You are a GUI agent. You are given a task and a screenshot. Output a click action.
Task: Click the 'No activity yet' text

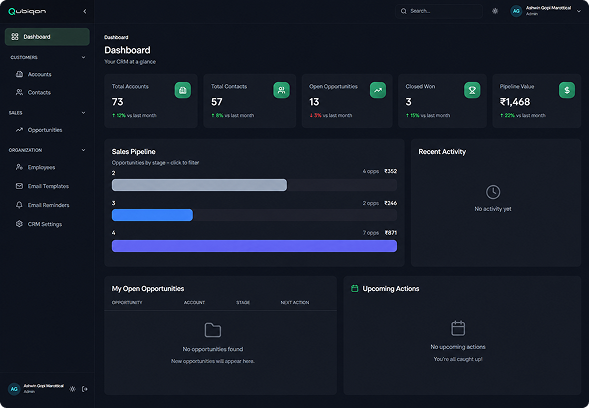[x=493, y=209]
